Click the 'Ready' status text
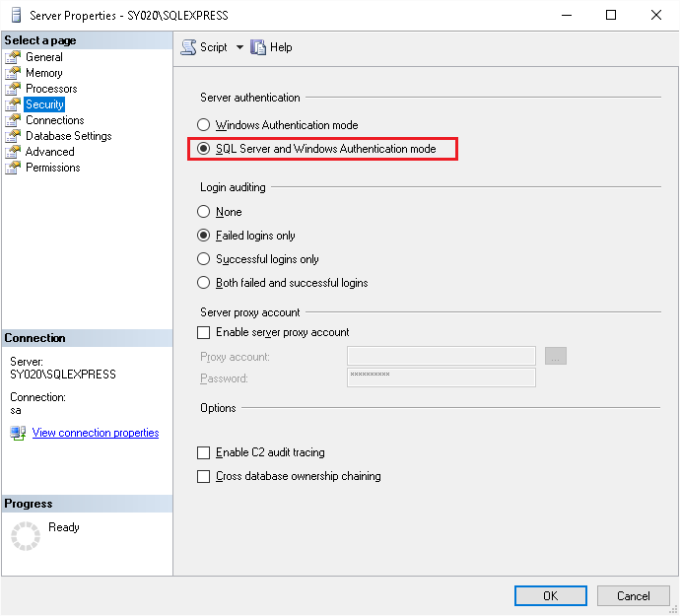 click(64, 527)
